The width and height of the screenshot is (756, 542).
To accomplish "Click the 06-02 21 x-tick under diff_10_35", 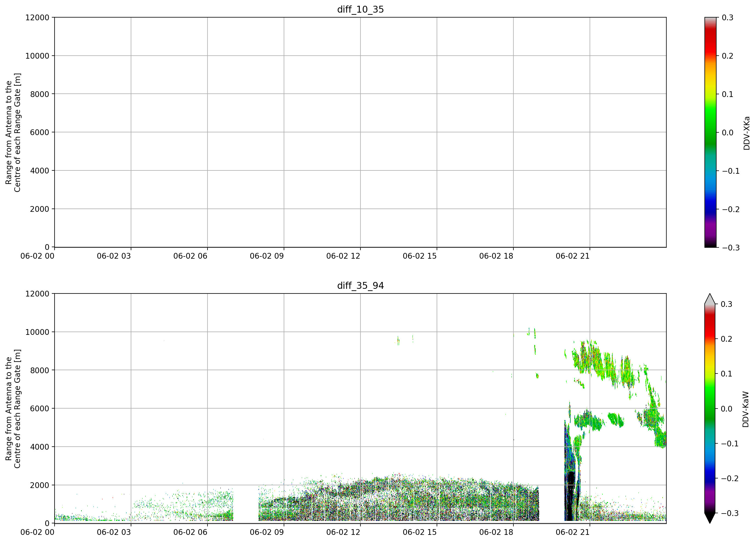I will [573, 256].
